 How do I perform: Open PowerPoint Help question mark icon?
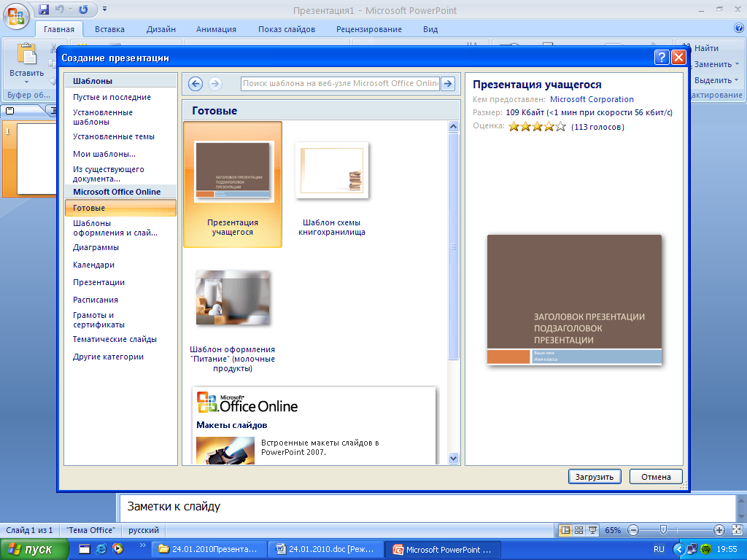coord(739,28)
